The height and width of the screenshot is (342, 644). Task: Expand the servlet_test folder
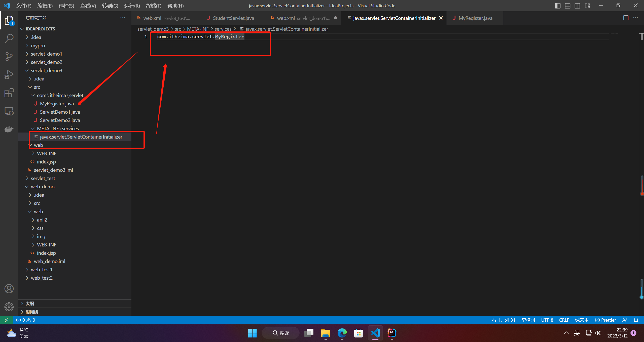click(x=75, y=178)
